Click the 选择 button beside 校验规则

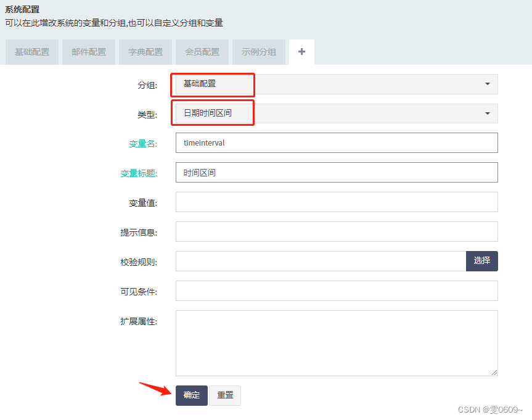(x=481, y=261)
